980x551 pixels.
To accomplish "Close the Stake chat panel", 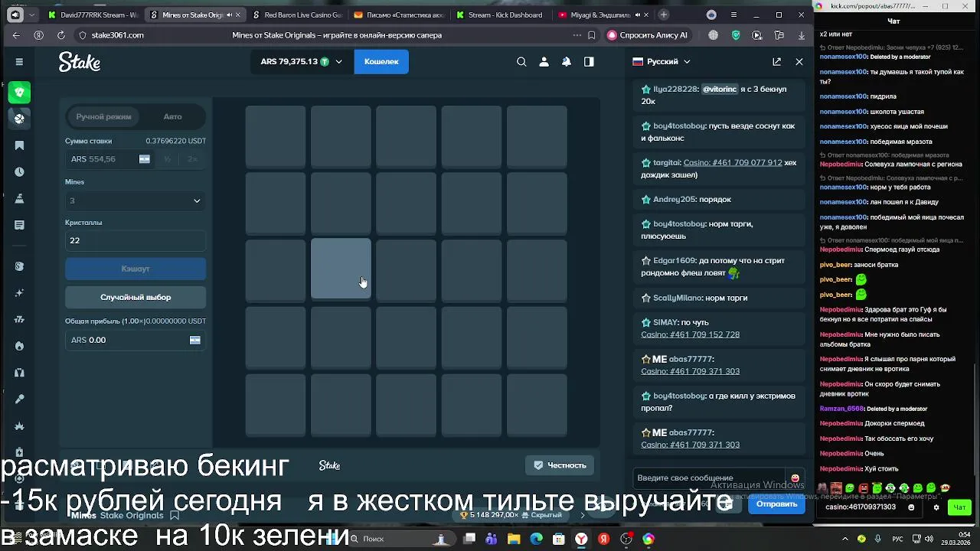I will tap(799, 62).
